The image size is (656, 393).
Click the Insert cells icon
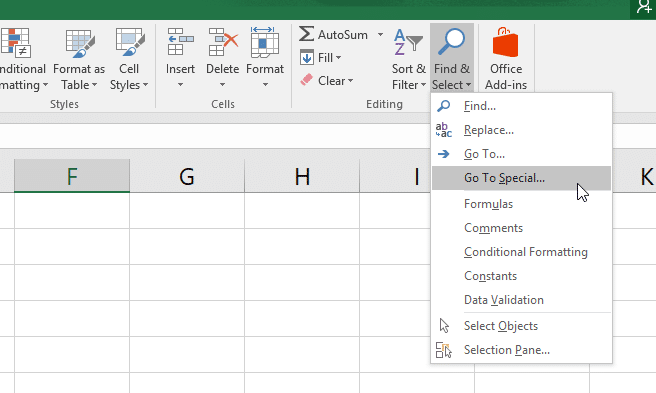[x=180, y=42]
